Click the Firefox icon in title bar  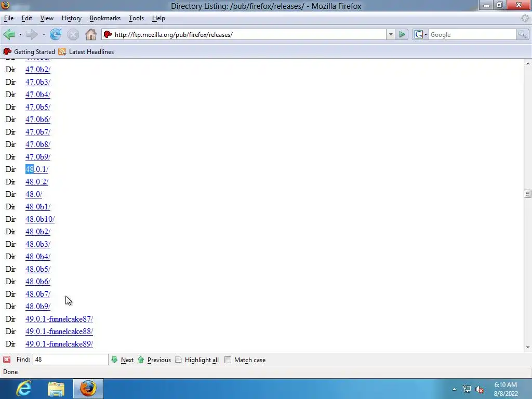click(5, 5)
